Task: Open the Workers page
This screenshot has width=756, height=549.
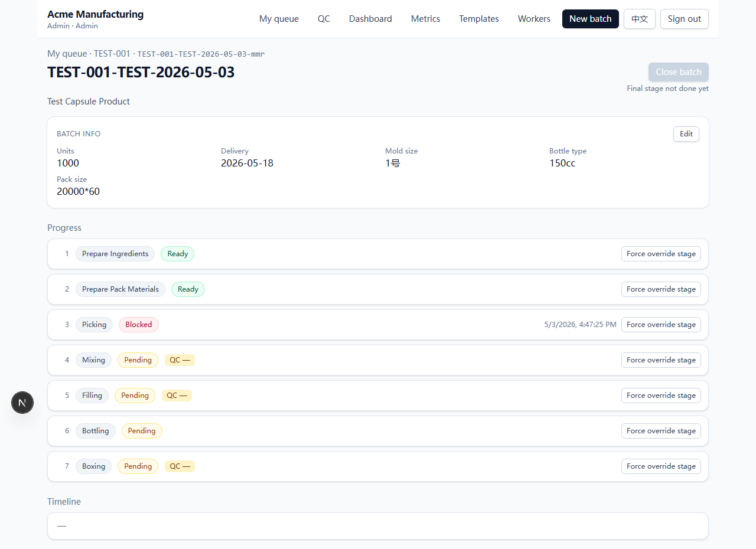Action: pos(534,19)
